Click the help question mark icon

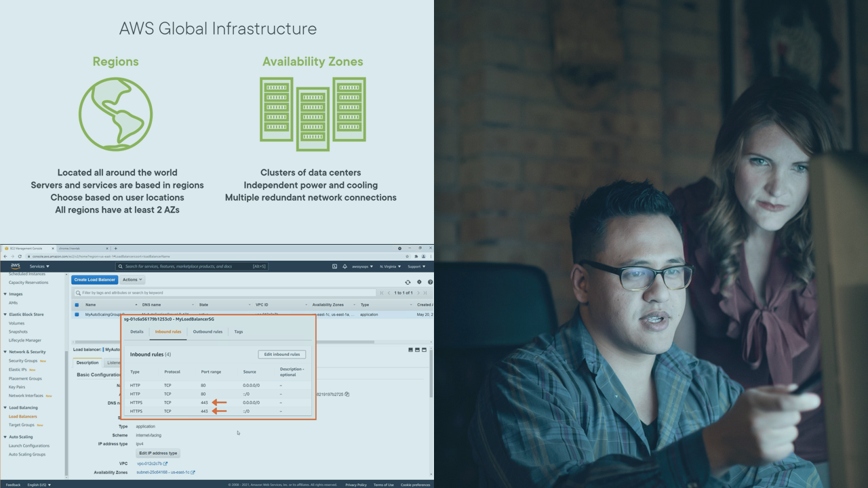(x=430, y=282)
